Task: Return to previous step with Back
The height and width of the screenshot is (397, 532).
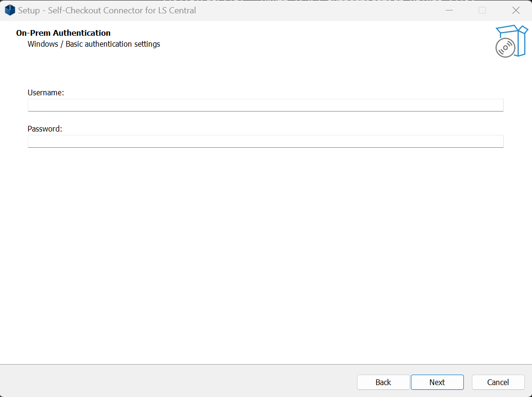Action: 383,382
